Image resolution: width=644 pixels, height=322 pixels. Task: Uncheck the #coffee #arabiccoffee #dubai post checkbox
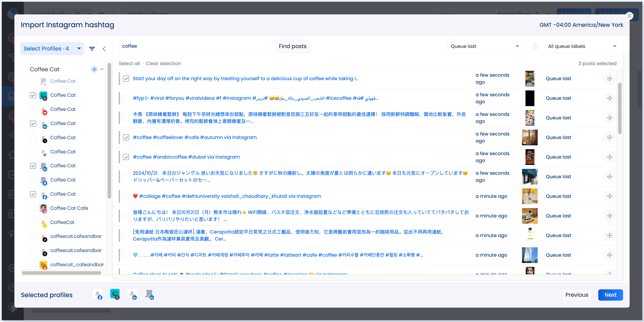click(126, 157)
